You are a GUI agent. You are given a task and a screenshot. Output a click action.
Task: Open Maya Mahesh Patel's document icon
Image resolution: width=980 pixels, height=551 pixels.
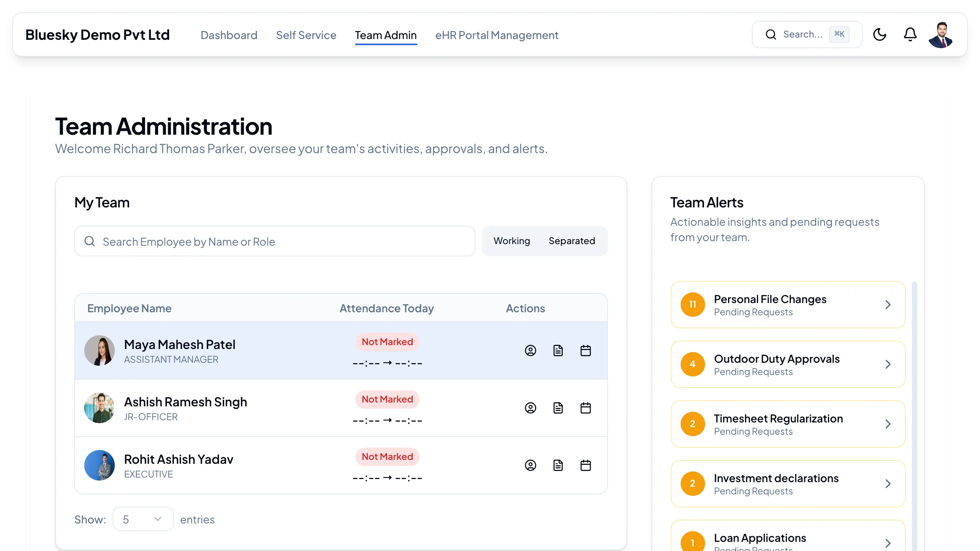(558, 350)
